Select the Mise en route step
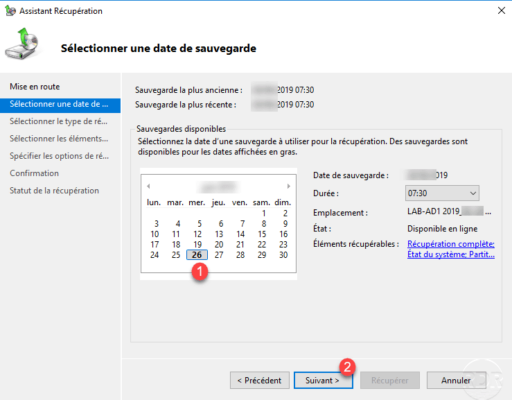 tap(35, 87)
